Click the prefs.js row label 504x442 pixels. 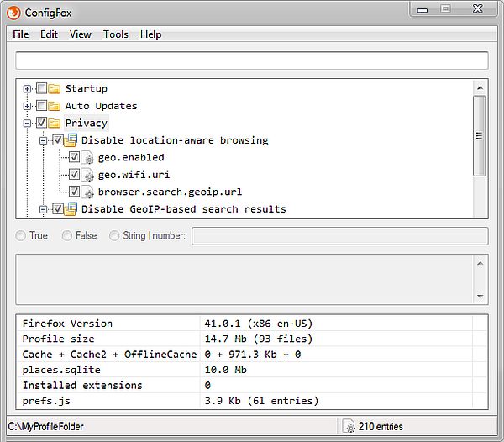46,401
